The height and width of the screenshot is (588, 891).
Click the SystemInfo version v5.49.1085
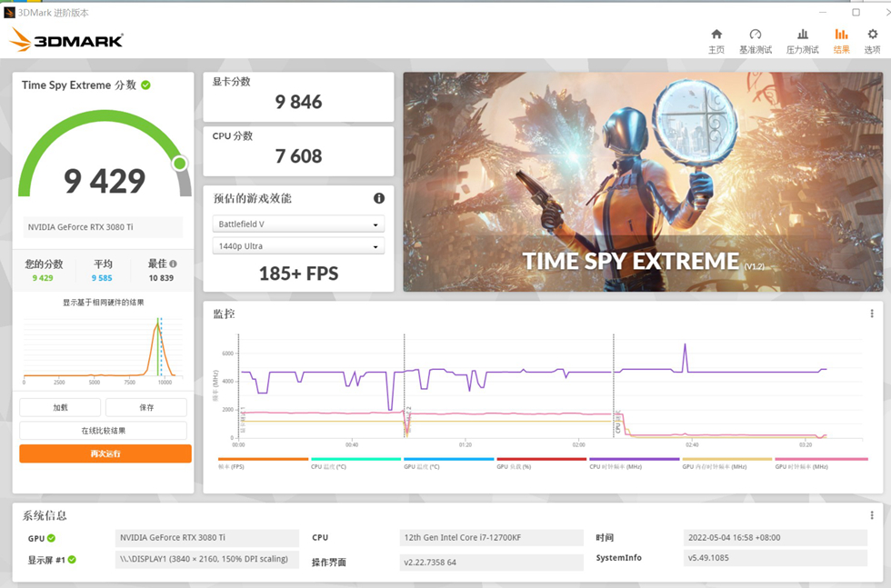(x=776, y=558)
